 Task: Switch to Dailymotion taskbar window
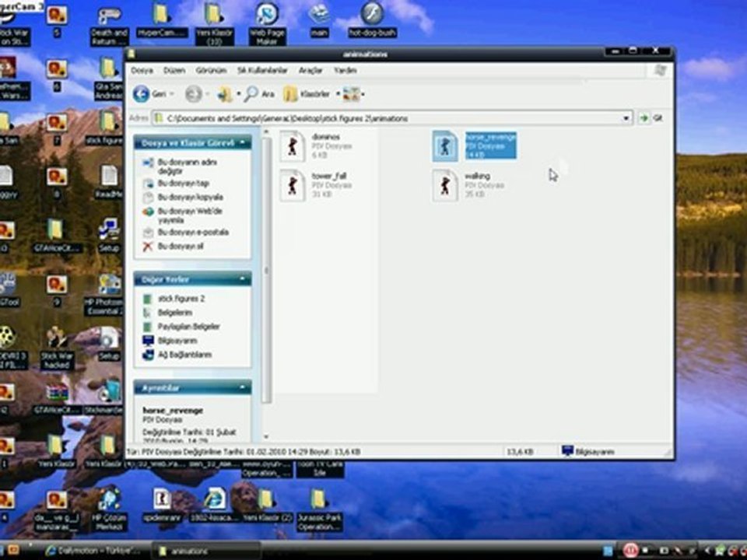[x=93, y=551]
